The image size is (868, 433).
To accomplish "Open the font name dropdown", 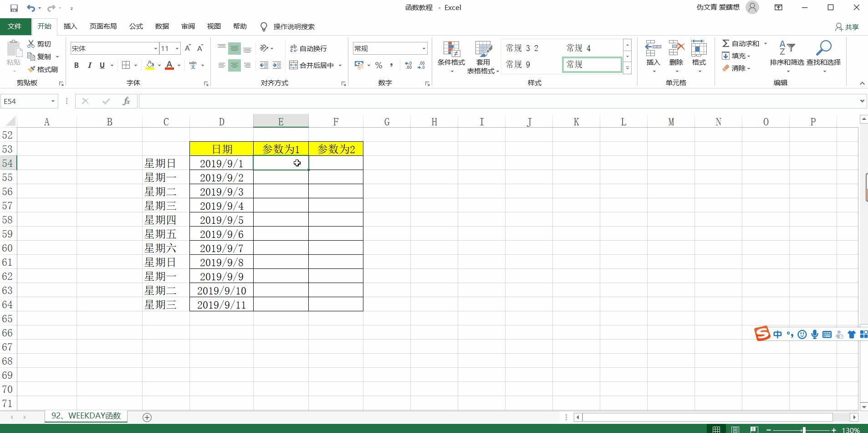I will 155,48.
